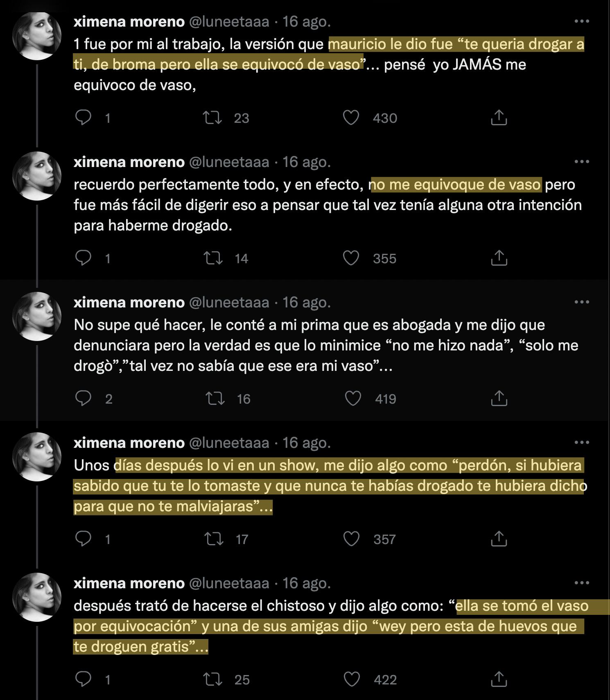Open more options on the first tweet
The image size is (610, 700).
point(582,21)
